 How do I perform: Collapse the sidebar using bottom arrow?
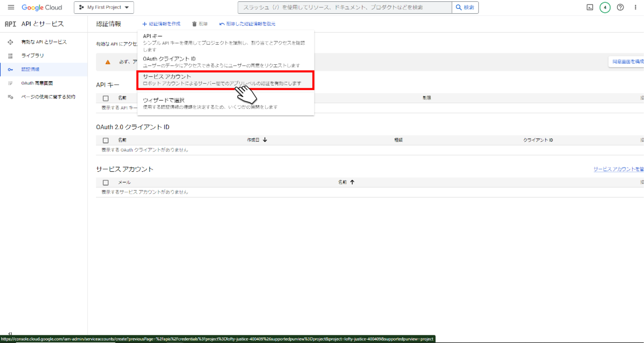(10, 334)
